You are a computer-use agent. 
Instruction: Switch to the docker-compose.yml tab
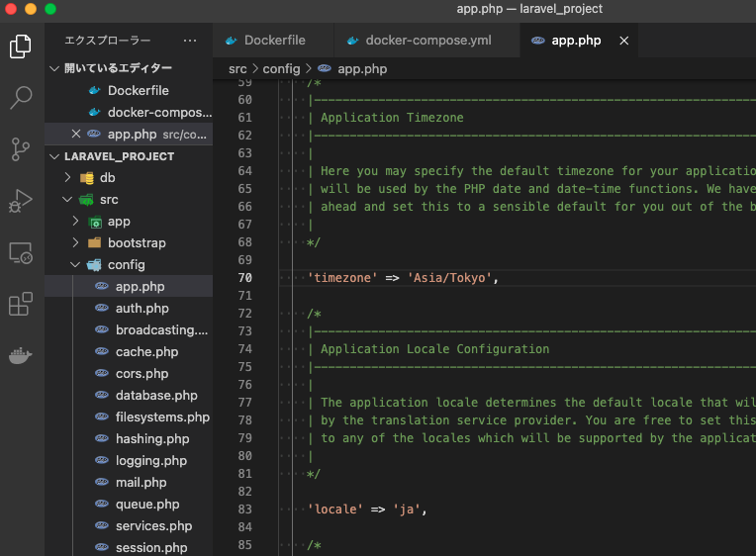point(427,41)
